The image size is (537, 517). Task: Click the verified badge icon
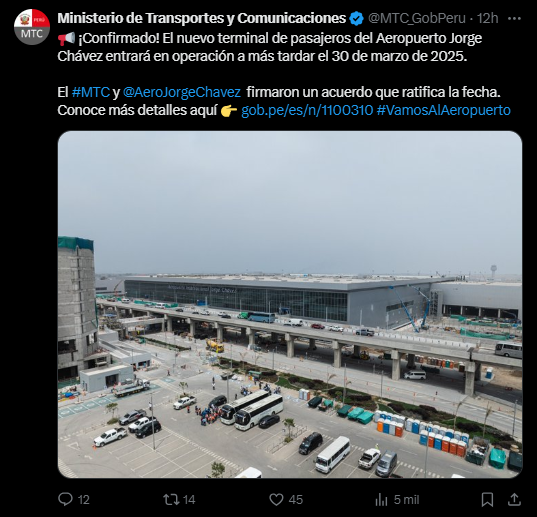[357, 18]
